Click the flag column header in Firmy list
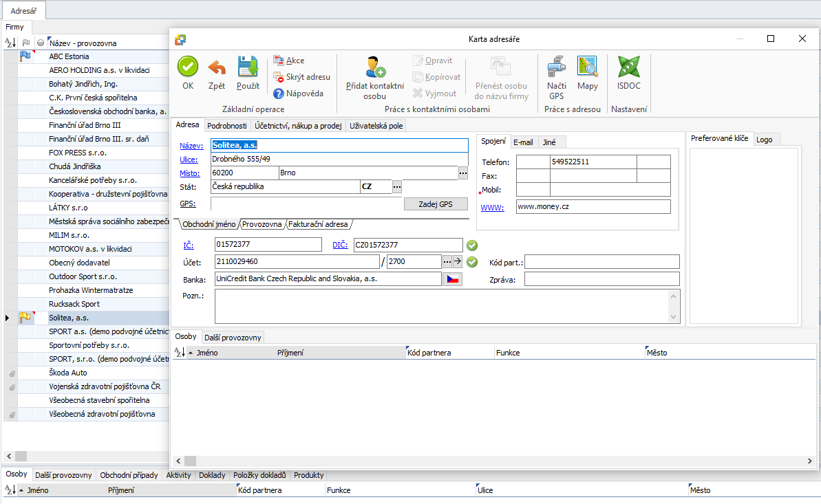Screen dimensions: 821x504 pyautogui.click(x=25, y=43)
